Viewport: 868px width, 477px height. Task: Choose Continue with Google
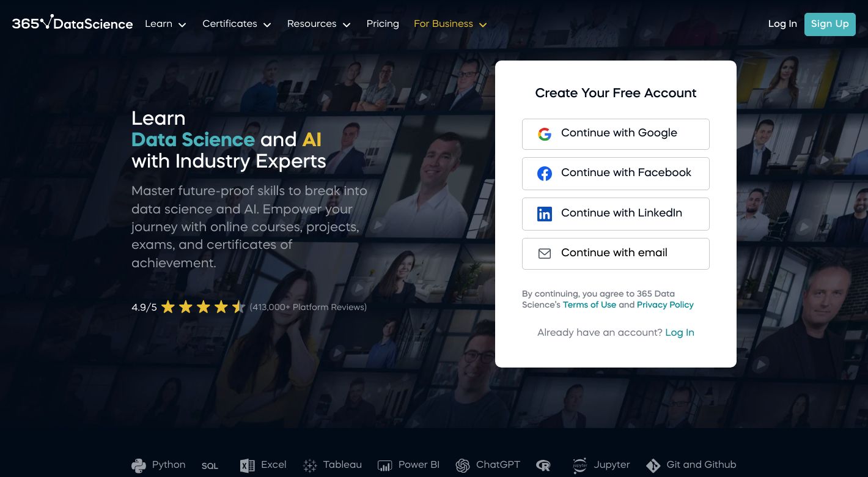click(x=616, y=134)
